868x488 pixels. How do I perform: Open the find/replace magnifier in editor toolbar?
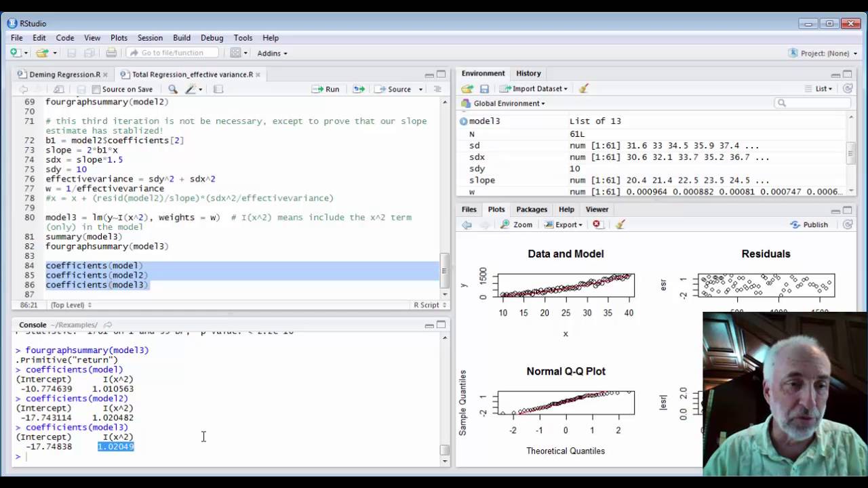(x=173, y=89)
